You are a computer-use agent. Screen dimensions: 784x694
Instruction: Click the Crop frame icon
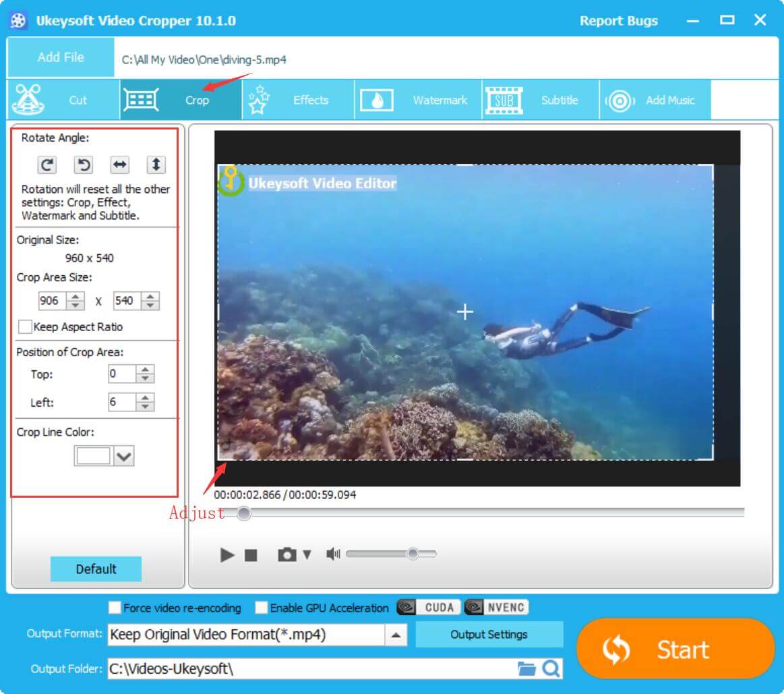(x=141, y=100)
